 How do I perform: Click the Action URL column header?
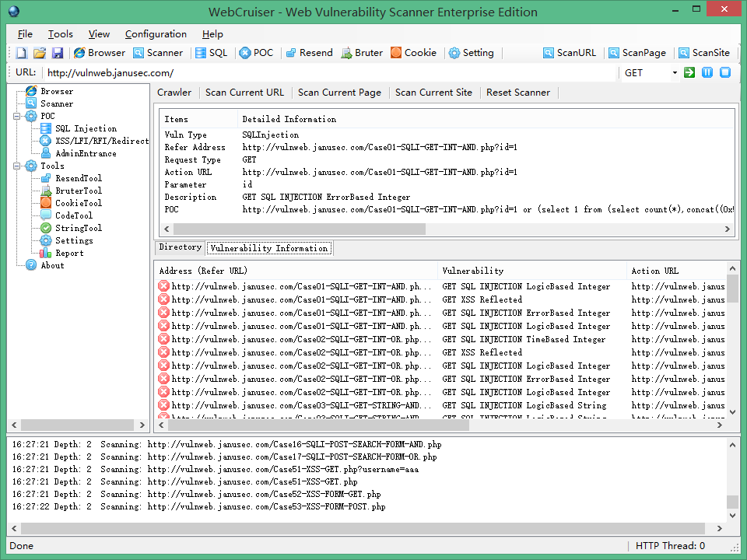pyautogui.click(x=677, y=271)
